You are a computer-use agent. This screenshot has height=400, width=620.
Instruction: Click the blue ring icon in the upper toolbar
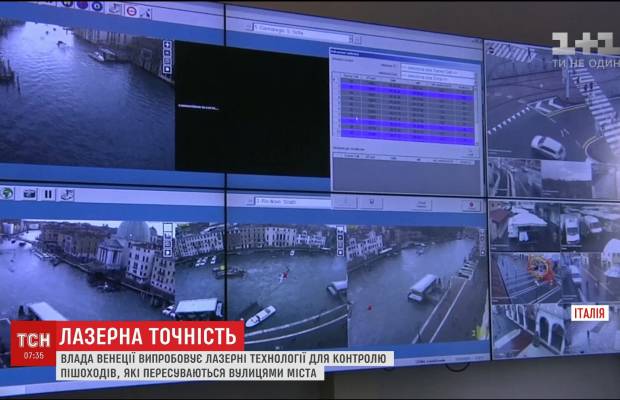(x=97, y=6)
